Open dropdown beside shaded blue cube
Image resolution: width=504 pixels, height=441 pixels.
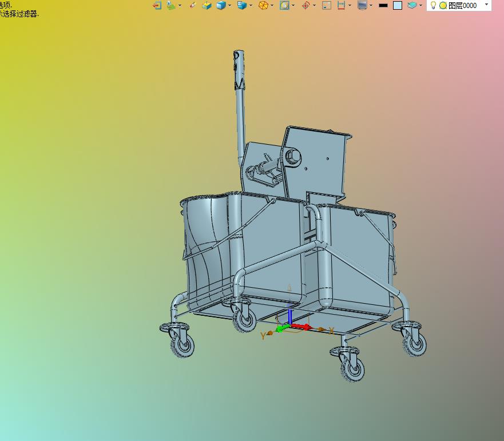coord(229,6)
